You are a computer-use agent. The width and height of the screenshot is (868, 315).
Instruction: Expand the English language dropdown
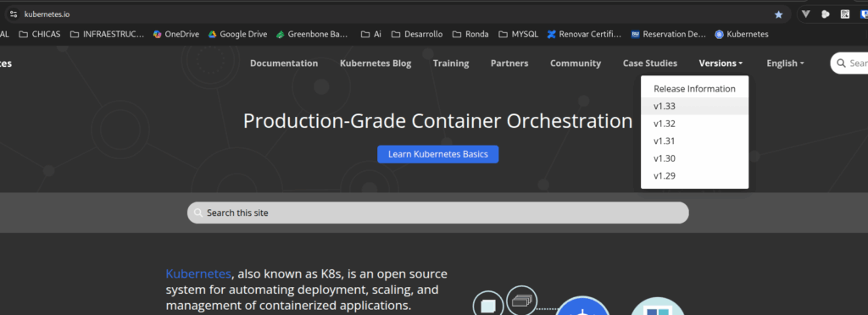[x=785, y=64]
